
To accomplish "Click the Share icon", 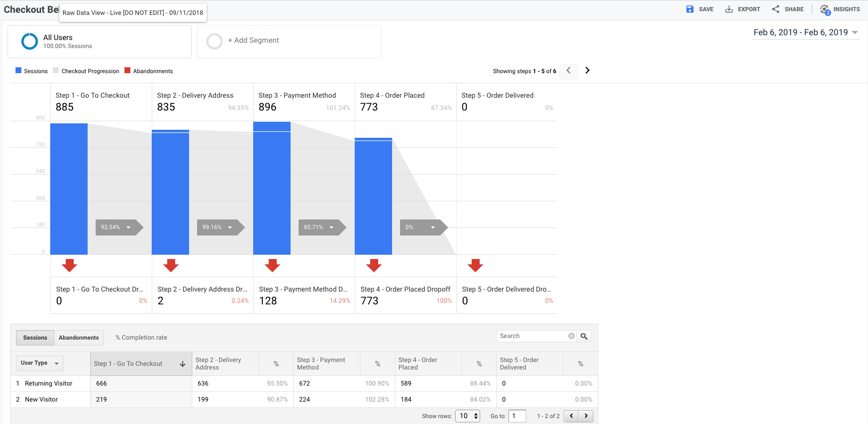I will click(x=776, y=9).
